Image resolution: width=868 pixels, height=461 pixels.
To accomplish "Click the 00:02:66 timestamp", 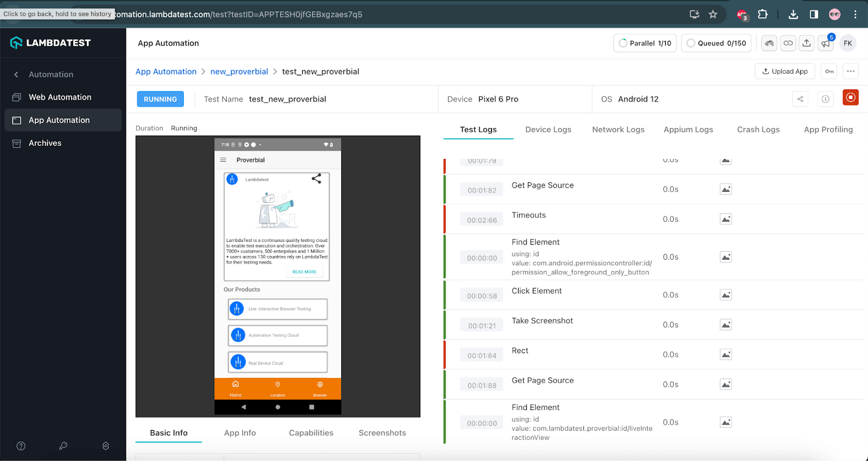I will (x=482, y=220).
